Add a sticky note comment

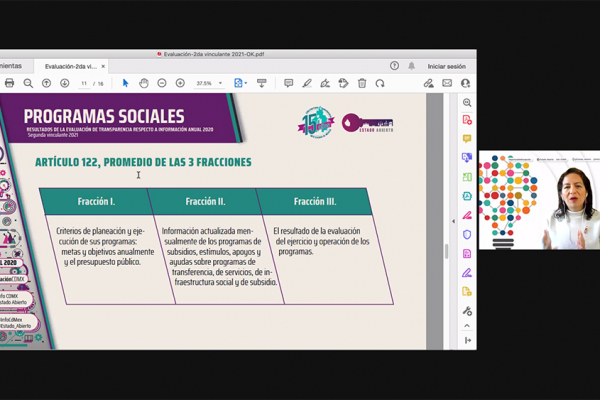289,83
